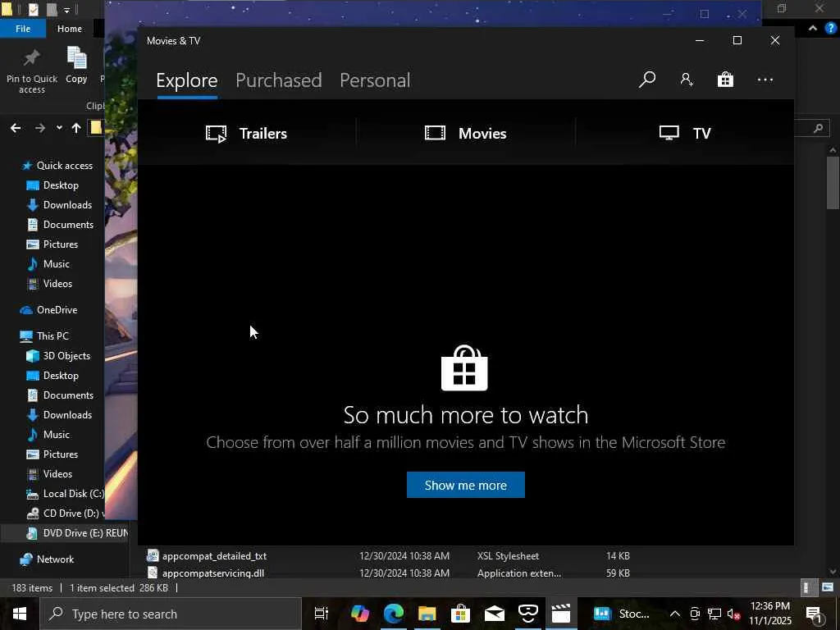Open Desktop under Quick access

pos(61,185)
